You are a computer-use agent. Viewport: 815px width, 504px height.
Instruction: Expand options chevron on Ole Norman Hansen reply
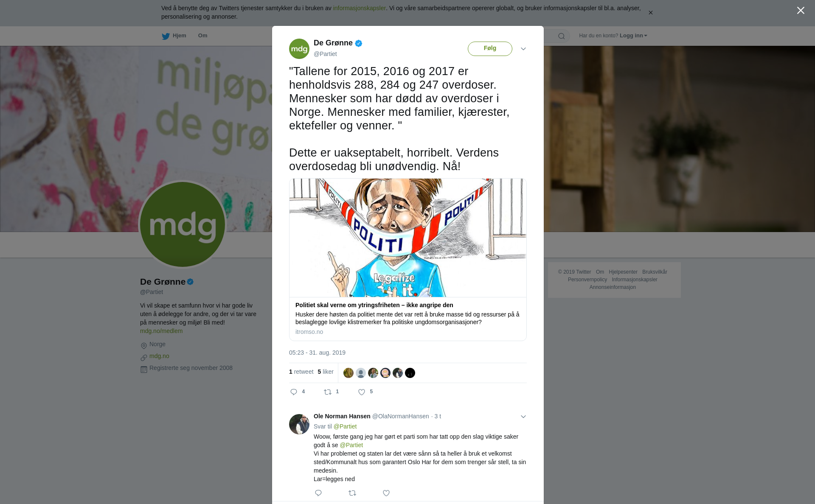(x=523, y=417)
